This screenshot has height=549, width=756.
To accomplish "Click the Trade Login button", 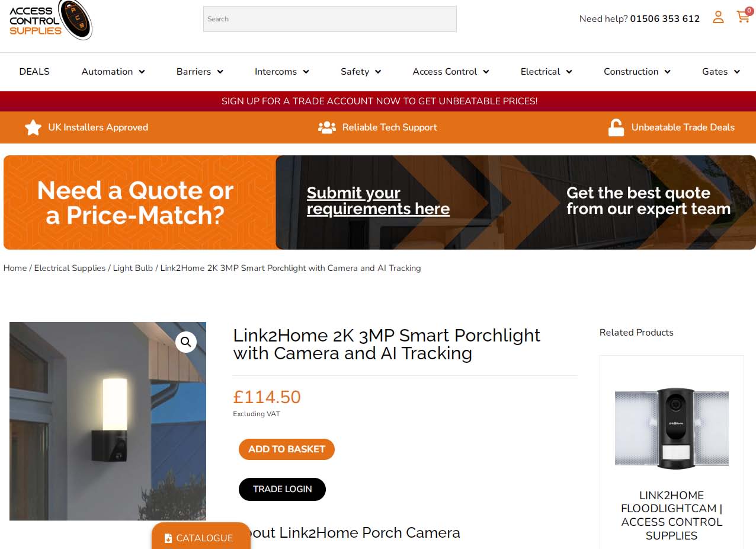I will [283, 489].
